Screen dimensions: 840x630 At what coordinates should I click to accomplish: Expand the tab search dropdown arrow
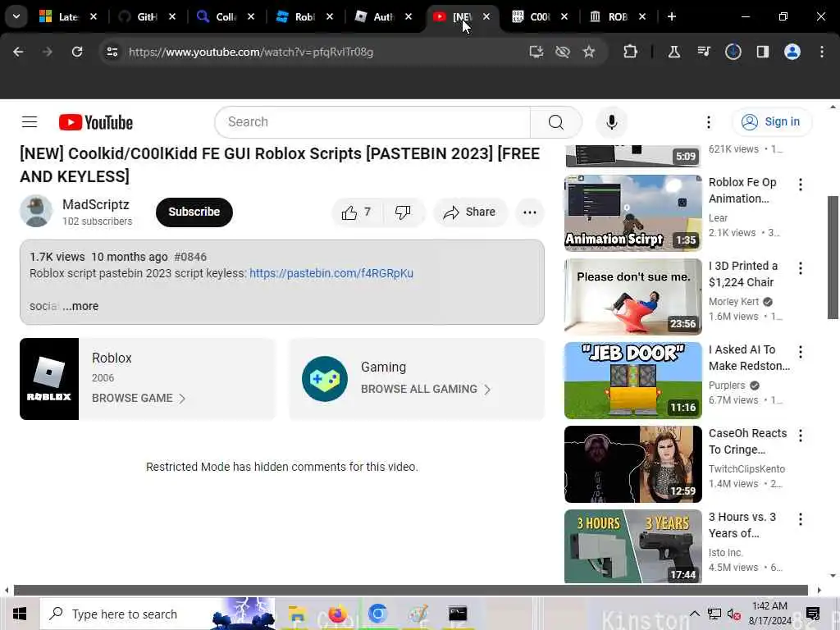coord(16,16)
